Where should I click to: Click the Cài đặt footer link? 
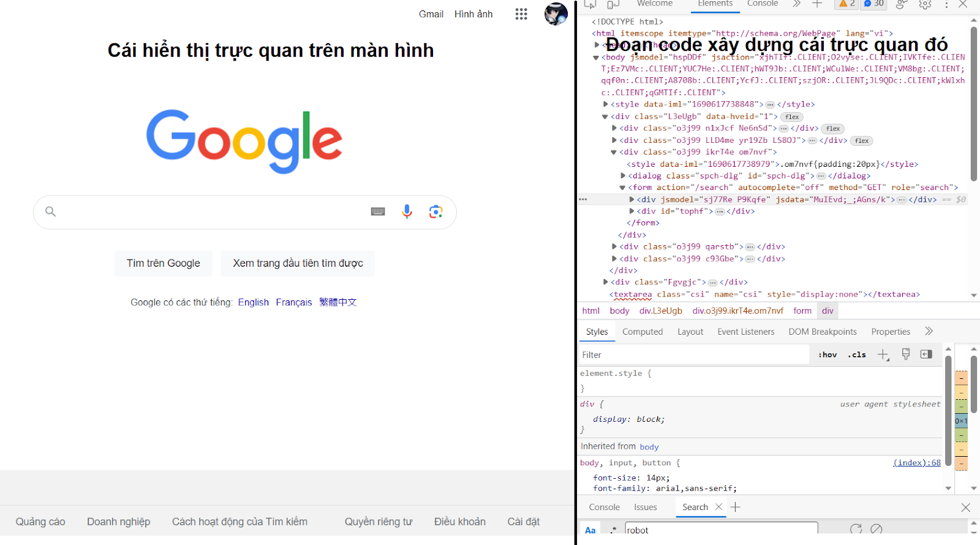[524, 522]
